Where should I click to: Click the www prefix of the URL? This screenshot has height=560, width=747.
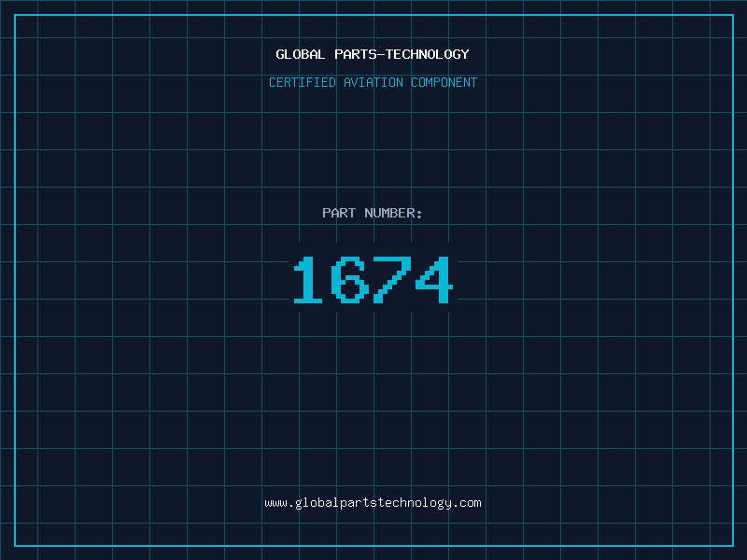(x=275, y=503)
